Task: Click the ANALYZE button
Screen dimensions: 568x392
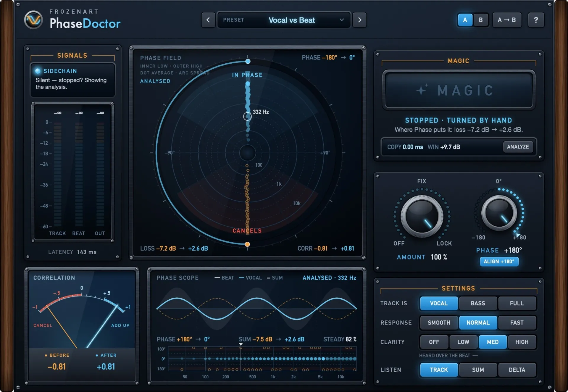Action: pos(518,147)
